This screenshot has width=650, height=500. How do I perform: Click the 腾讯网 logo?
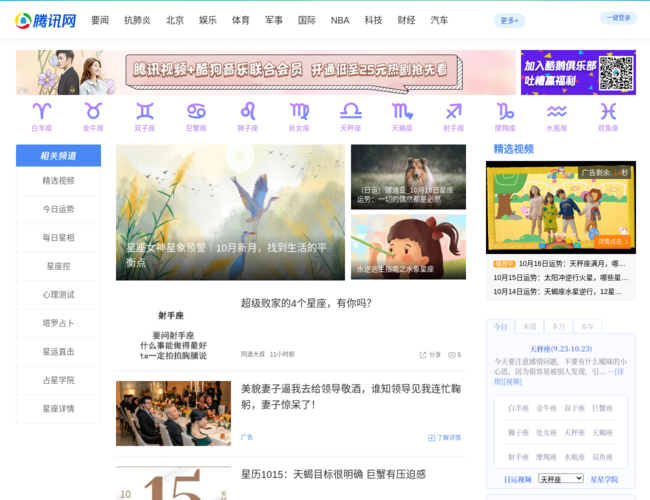point(46,20)
